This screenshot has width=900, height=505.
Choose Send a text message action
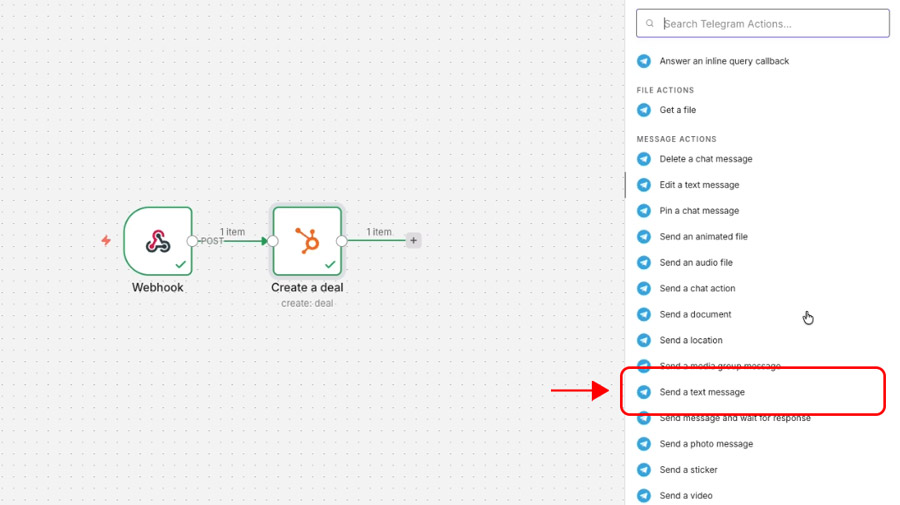pyautogui.click(x=702, y=392)
